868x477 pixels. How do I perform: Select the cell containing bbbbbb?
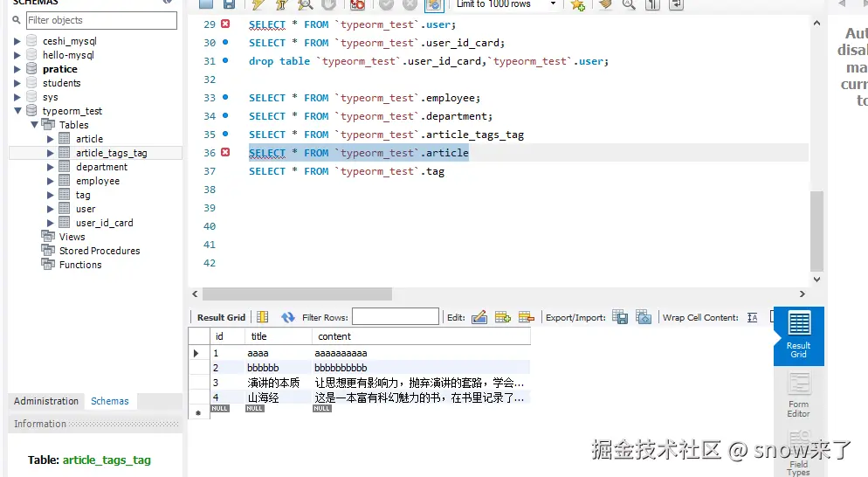click(x=279, y=368)
